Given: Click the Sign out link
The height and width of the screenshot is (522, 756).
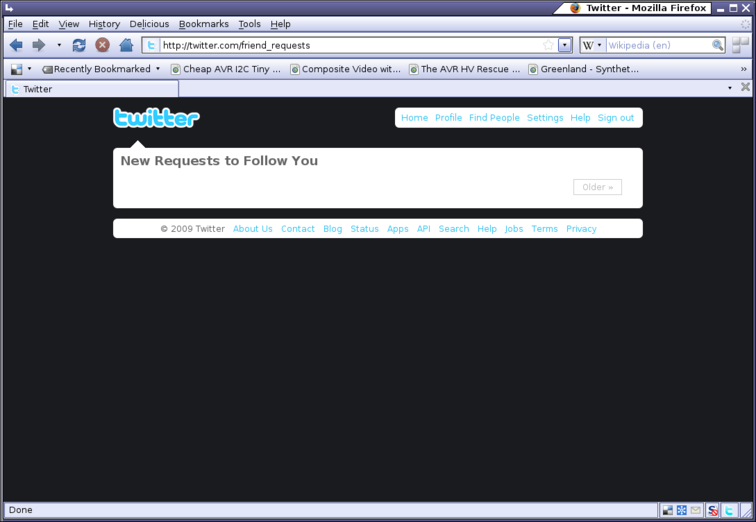Looking at the screenshot, I should (x=616, y=118).
